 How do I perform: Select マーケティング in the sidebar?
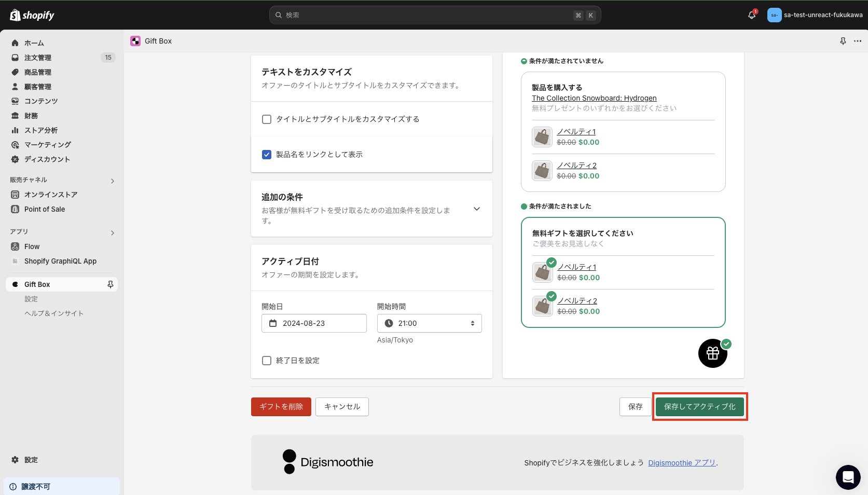click(x=47, y=145)
